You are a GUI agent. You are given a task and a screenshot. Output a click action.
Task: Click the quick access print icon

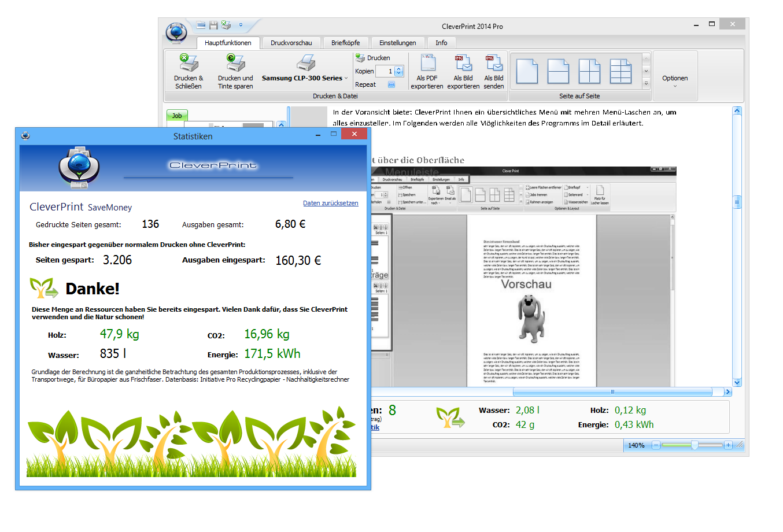226,25
